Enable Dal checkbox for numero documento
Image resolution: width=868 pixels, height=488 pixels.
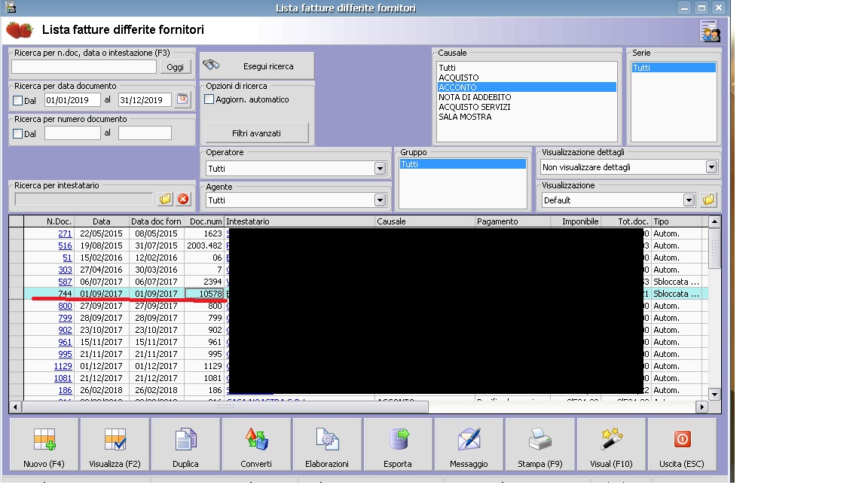click(x=18, y=134)
